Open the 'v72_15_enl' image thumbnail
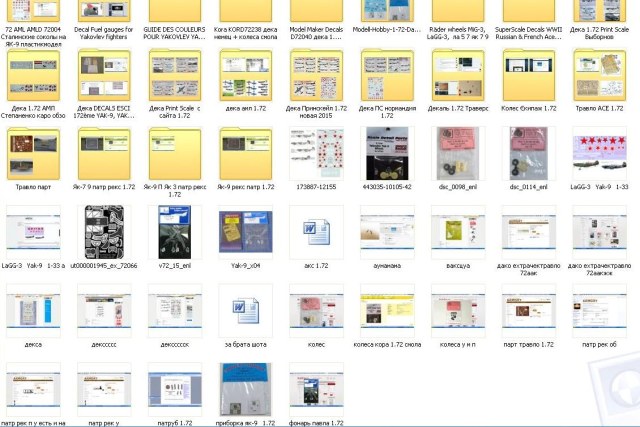 tap(175, 230)
